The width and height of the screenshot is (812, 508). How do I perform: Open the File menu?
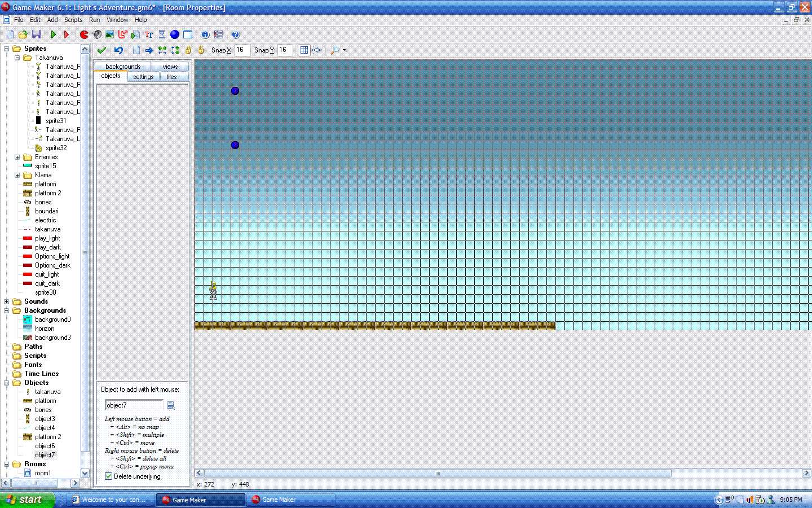[19, 20]
